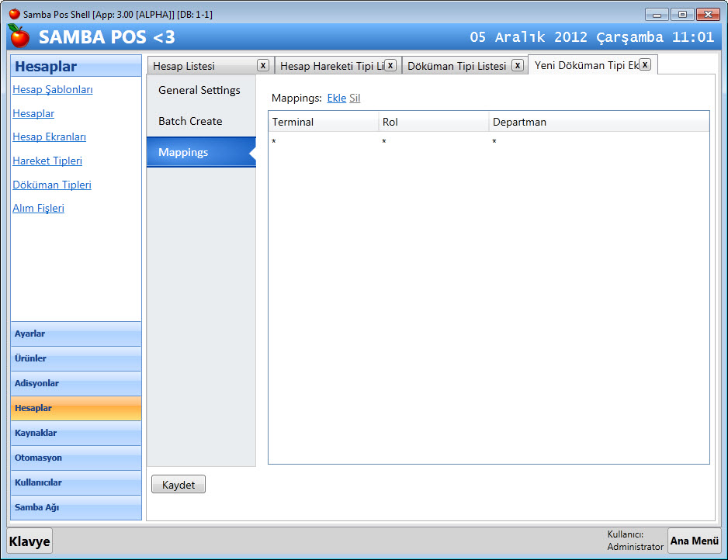Close the Hesap Listesi tab

click(263, 65)
